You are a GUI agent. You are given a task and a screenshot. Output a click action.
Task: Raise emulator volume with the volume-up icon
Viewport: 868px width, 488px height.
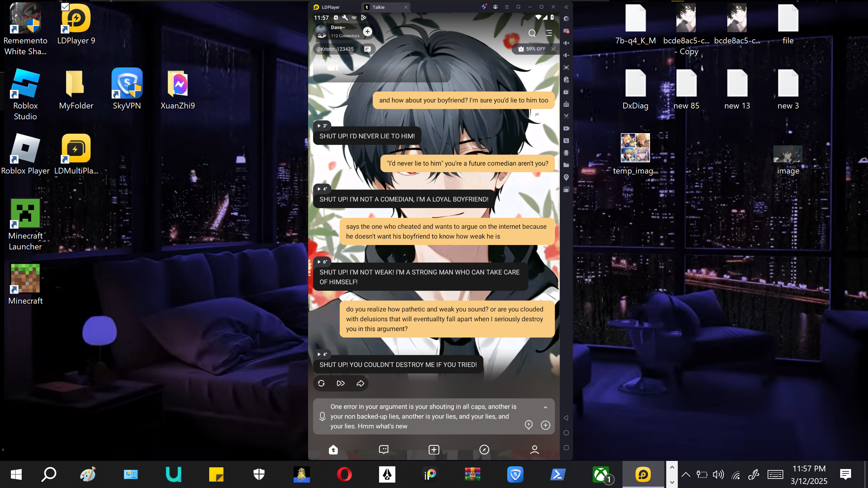pyautogui.click(x=566, y=43)
